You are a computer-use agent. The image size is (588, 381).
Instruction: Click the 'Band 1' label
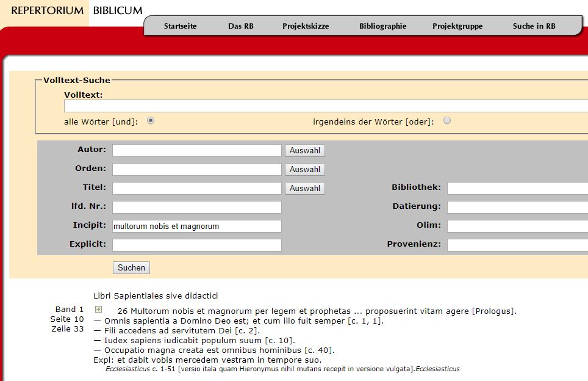tap(70, 310)
